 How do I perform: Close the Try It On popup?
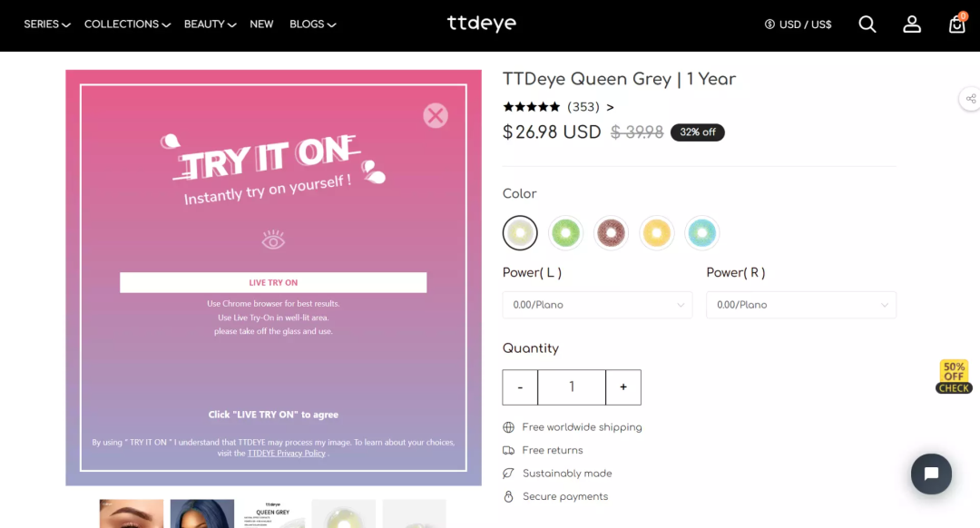(x=435, y=115)
